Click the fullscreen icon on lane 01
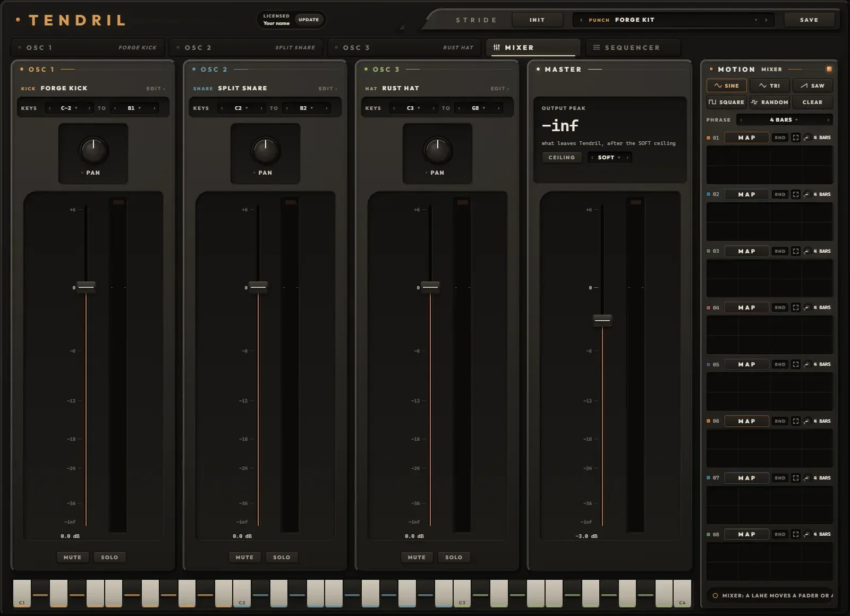Screen dimensions: 850x616 click(795, 138)
